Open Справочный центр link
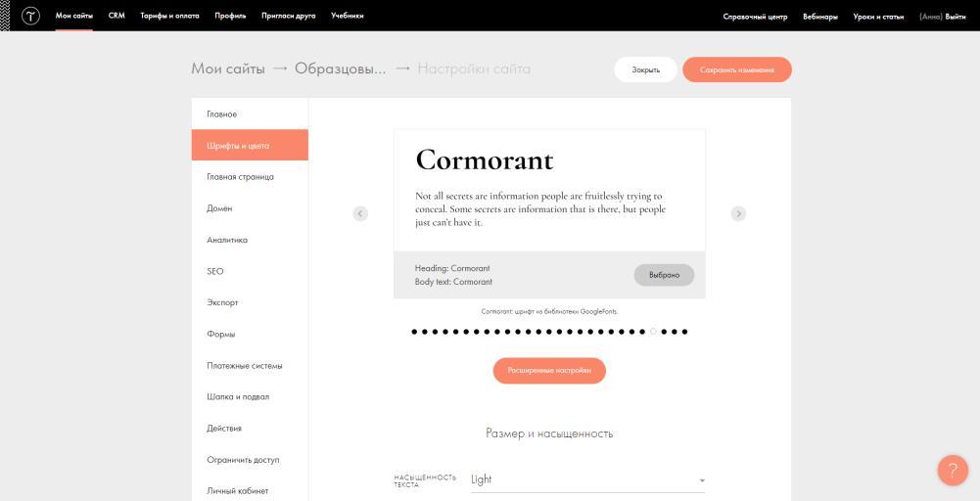The image size is (980, 501). coord(755,16)
